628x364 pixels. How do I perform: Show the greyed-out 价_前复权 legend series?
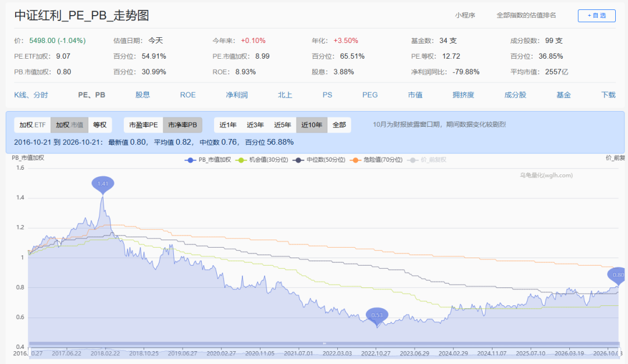(x=427, y=160)
